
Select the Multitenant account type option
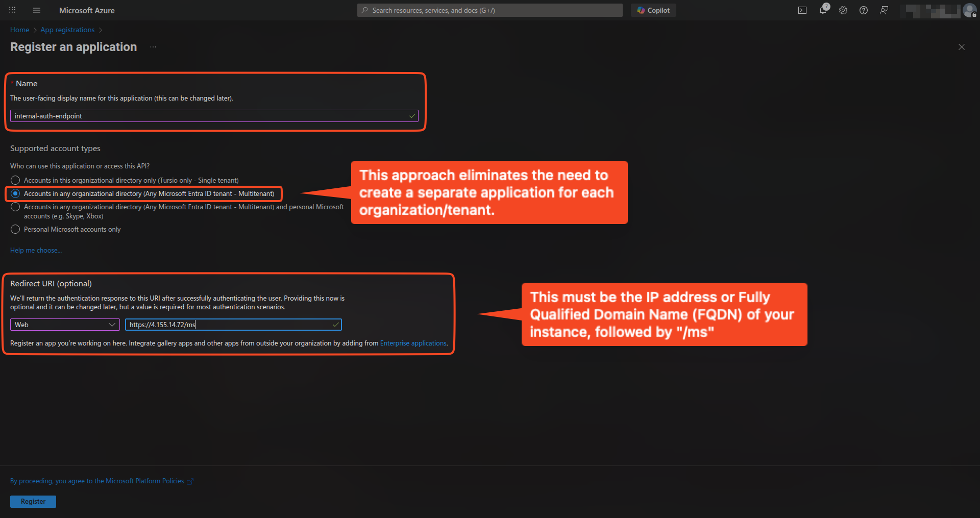(15, 193)
